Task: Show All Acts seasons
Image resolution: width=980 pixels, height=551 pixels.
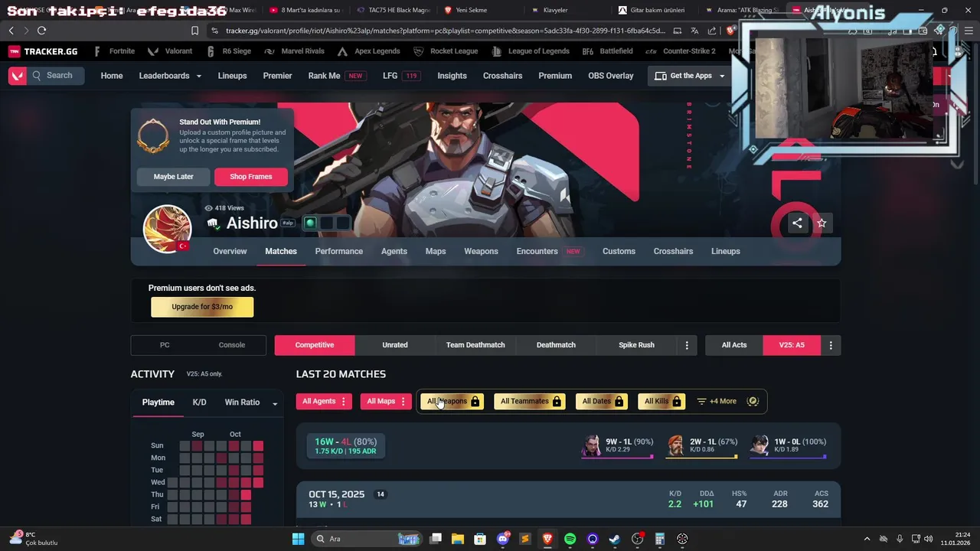Action: [734, 345]
